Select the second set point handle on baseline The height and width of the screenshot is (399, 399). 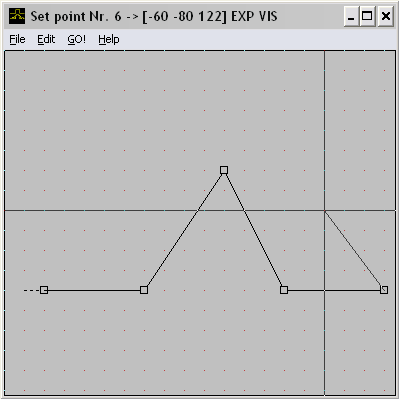144,290
